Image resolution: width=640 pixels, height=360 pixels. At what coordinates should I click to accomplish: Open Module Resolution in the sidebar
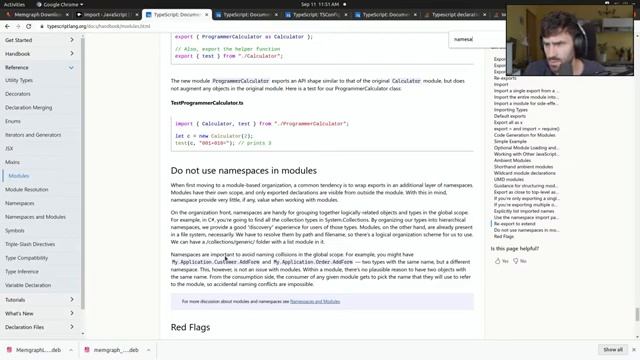27,190
